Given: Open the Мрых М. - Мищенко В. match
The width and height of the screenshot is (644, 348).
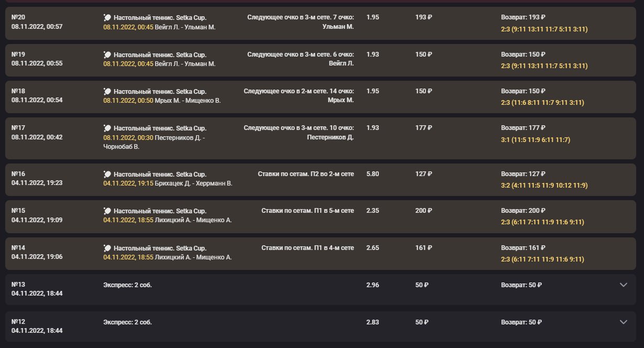Looking at the screenshot, I should (188, 101).
